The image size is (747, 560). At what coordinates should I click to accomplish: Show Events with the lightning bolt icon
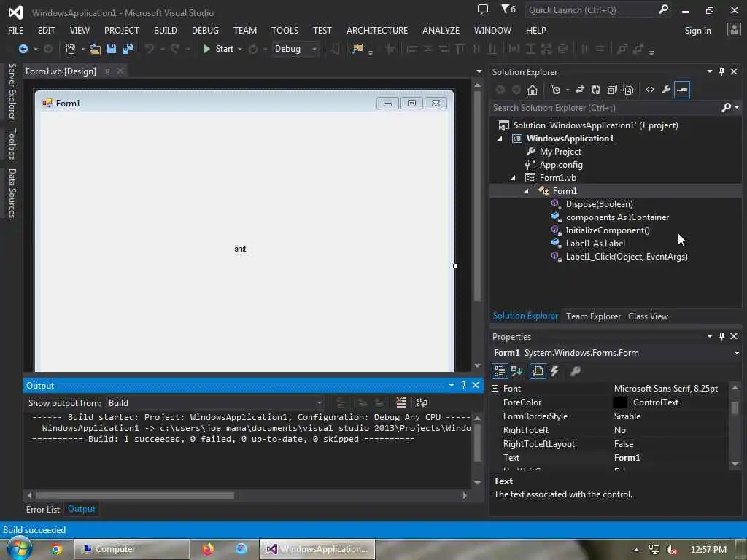click(x=554, y=371)
